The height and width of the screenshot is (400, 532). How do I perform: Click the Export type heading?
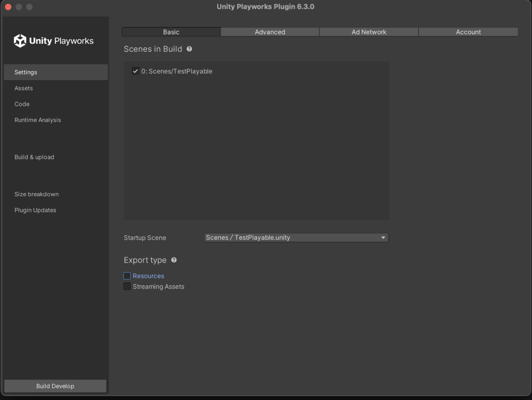(145, 260)
